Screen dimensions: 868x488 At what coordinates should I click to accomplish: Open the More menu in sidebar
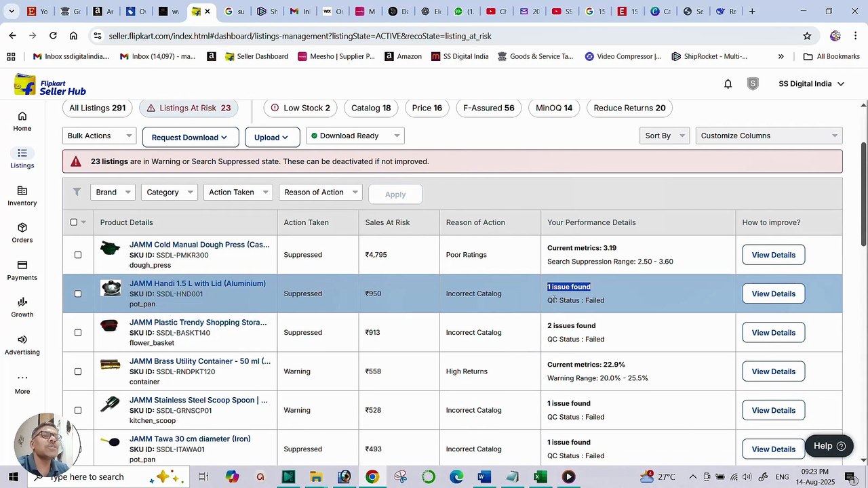pos(22,384)
